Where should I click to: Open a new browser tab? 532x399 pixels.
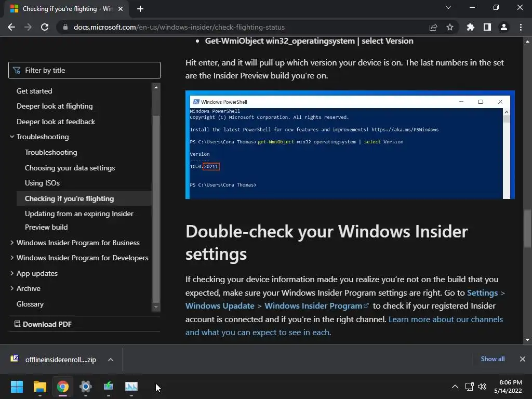click(140, 9)
